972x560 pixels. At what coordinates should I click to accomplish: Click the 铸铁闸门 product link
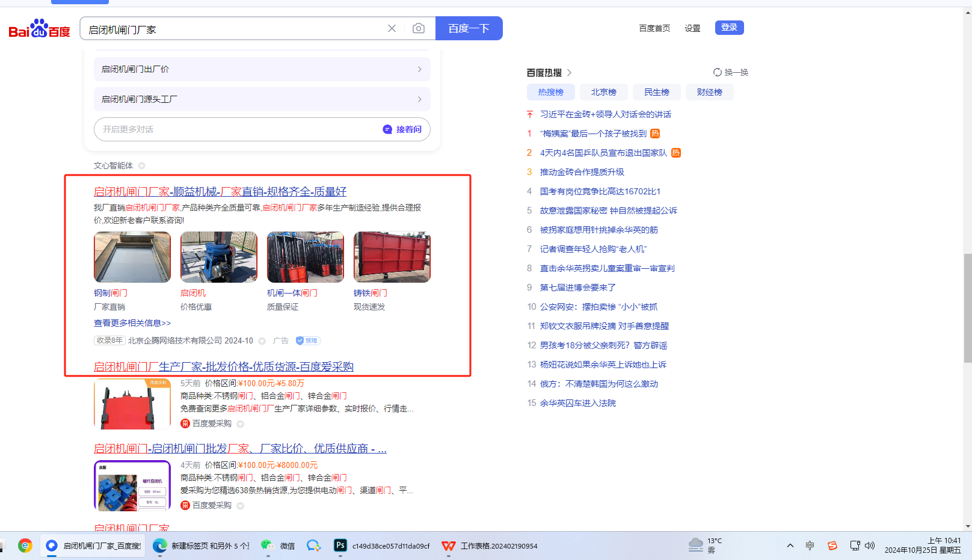pyautogui.click(x=371, y=293)
